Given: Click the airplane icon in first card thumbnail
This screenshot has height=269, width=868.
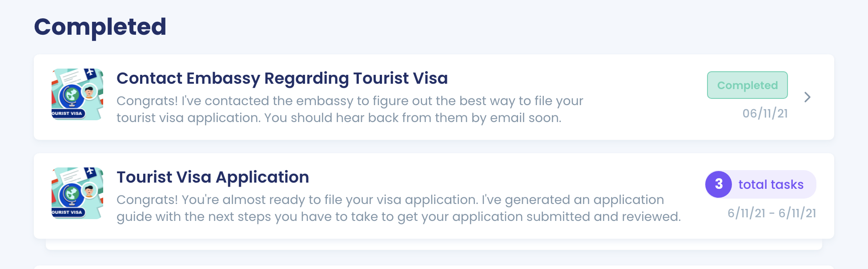Looking at the screenshot, I should tap(91, 73).
